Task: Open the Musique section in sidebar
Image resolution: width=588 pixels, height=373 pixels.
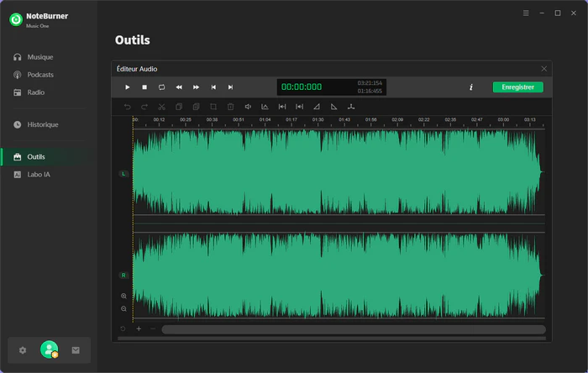Action: tap(39, 57)
